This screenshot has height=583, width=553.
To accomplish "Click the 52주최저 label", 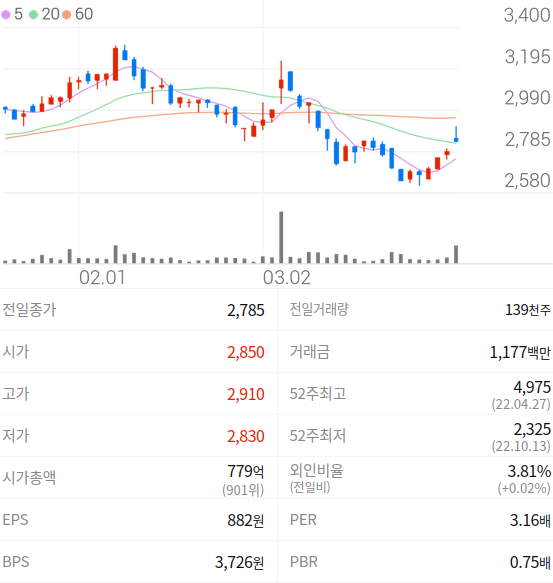I will [318, 436].
